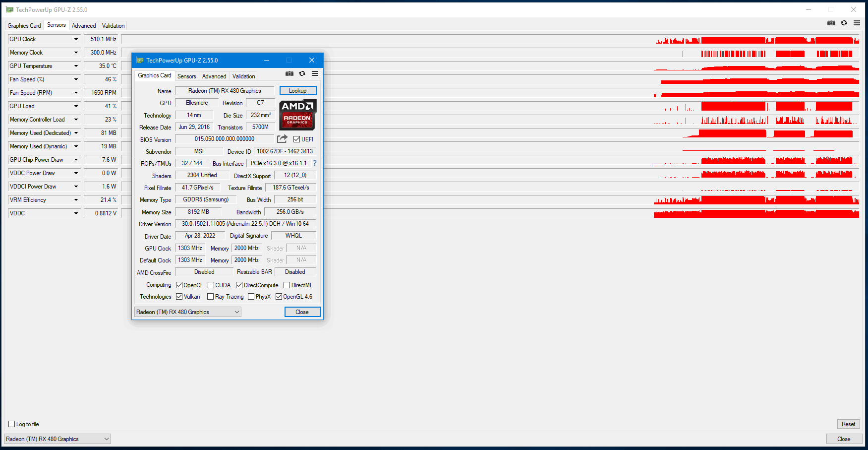Screen dimensions: 868x450
Task: Click AMD Radeon Graphics logo
Action: point(297,115)
